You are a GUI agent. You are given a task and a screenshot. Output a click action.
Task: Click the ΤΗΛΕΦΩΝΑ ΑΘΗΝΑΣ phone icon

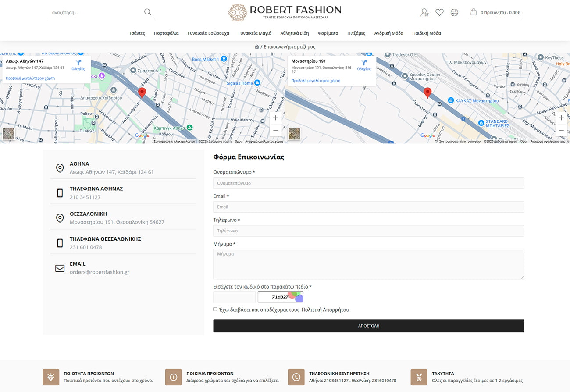(x=60, y=193)
